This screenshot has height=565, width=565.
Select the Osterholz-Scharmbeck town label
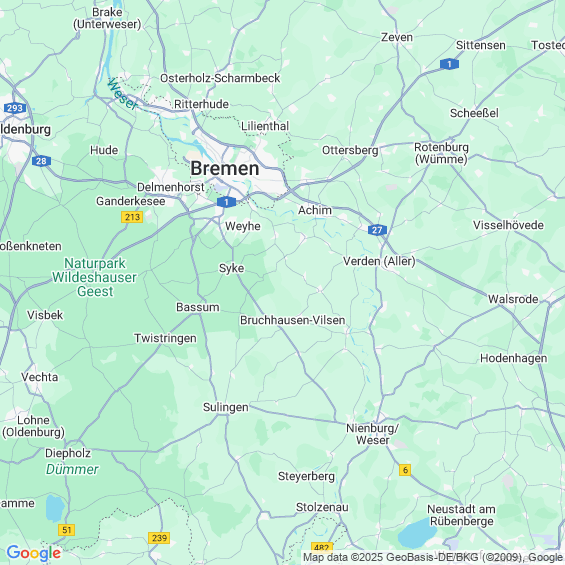(220, 78)
